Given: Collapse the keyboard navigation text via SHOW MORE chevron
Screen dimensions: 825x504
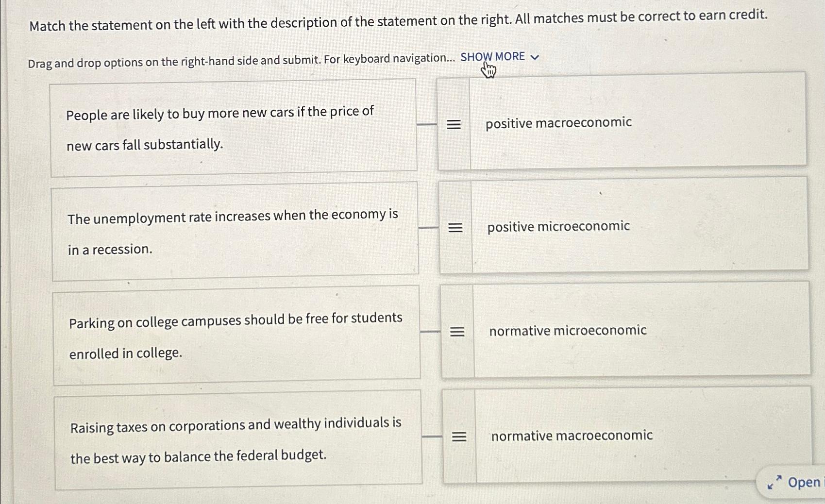Looking at the screenshot, I should [534, 57].
